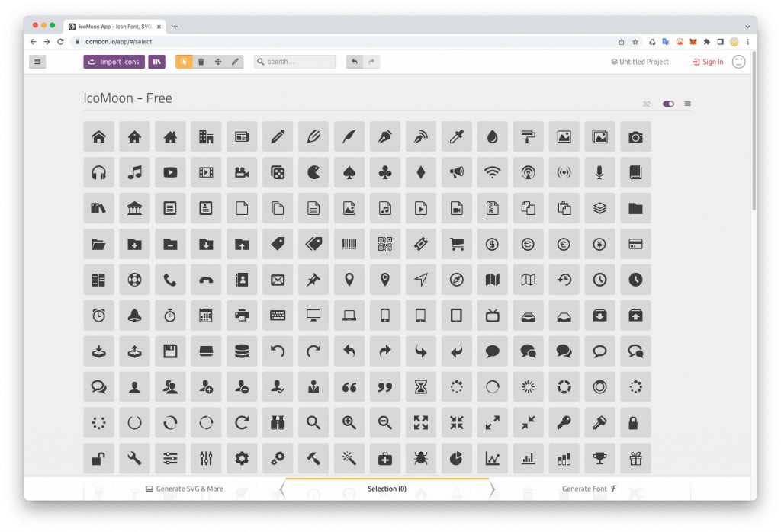The height and width of the screenshot is (532, 781).
Task: Select the trophy icon
Action: [599, 458]
